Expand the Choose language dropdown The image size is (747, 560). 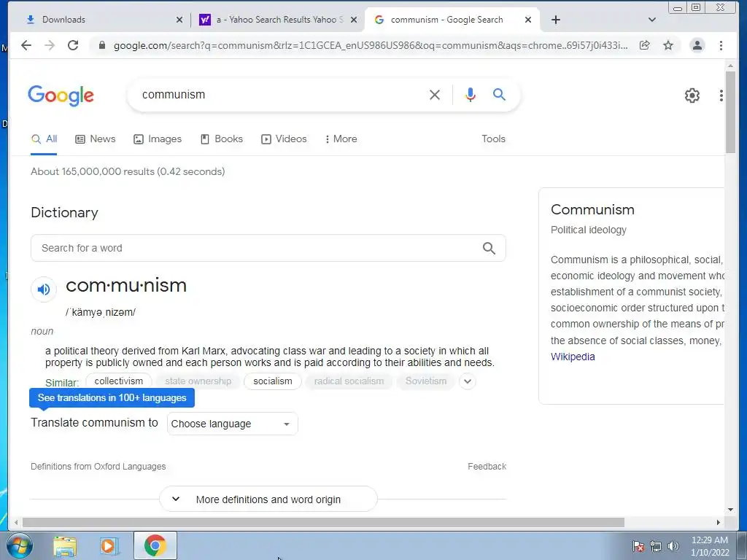[x=233, y=424]
